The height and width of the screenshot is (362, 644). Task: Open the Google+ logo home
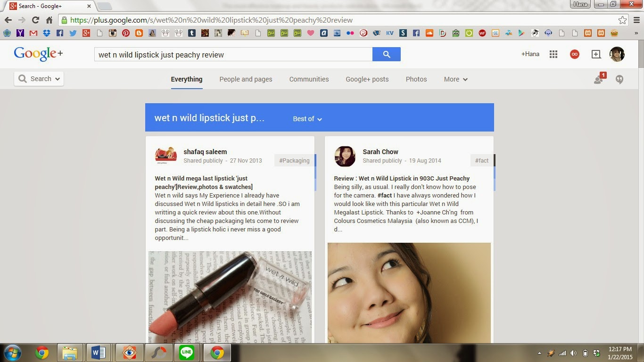(x=38, y=54)
